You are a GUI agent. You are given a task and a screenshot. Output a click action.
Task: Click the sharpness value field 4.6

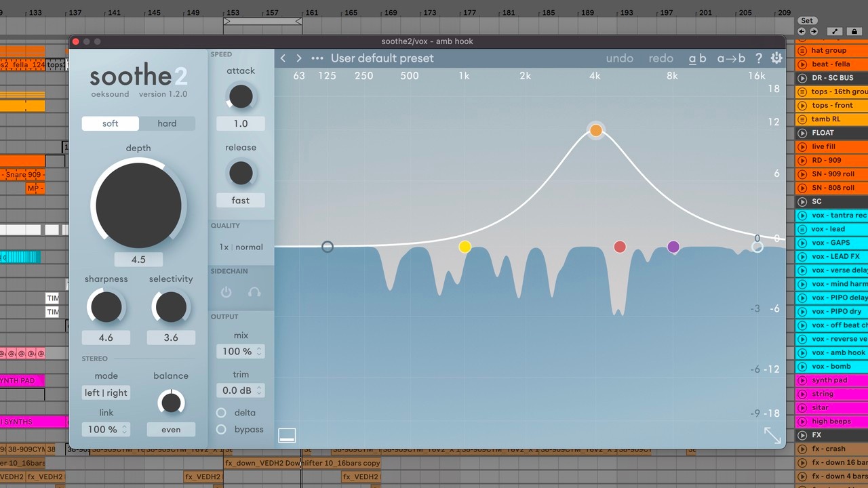106,338
